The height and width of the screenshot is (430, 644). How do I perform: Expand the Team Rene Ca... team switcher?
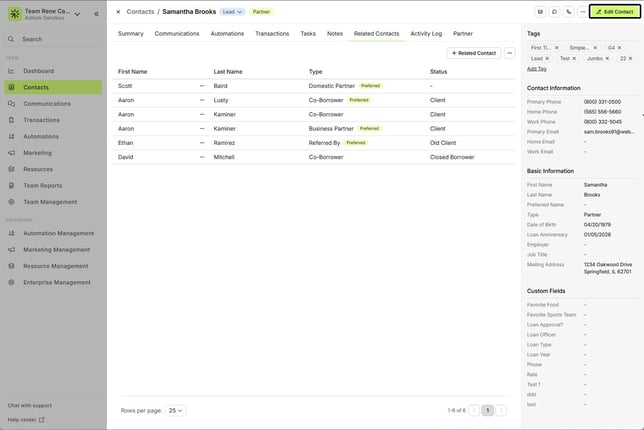(x=78, y=14)
